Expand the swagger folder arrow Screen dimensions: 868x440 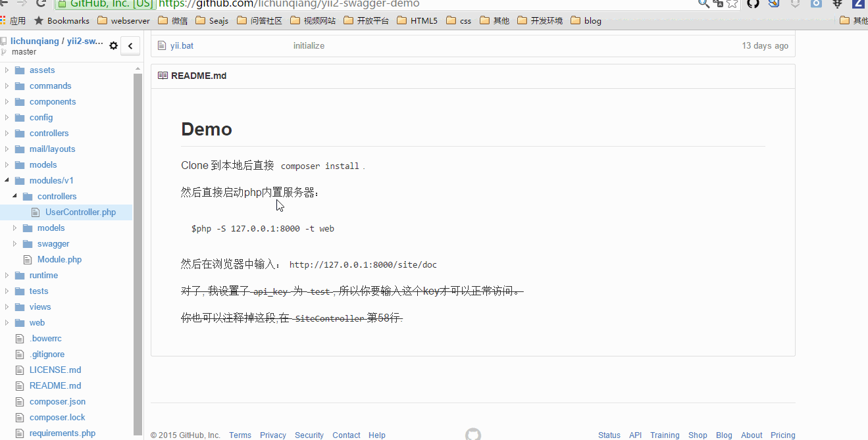tap(14, 243)
